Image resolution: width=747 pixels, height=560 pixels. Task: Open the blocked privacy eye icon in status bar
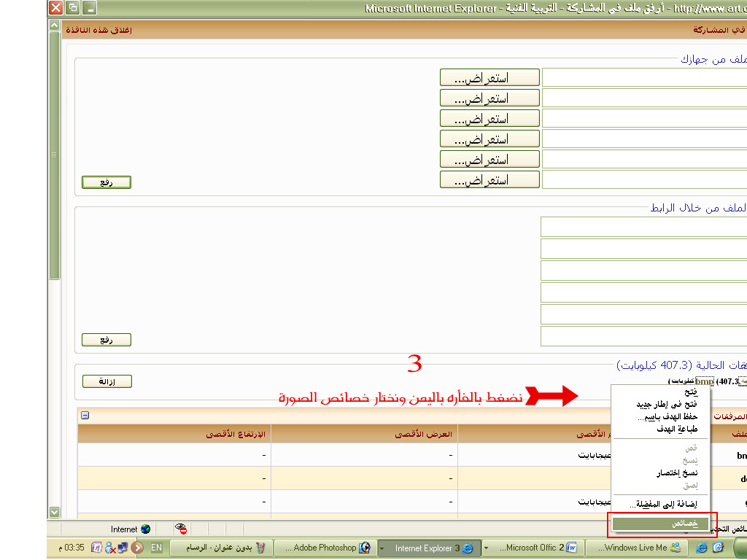click(x=181, y=529)
